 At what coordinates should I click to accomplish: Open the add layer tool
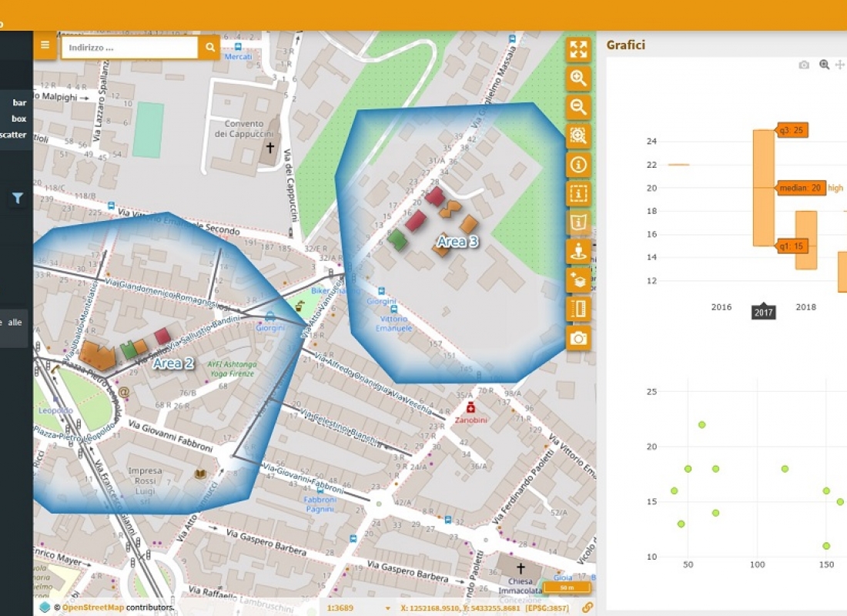(x=578, y=280)
